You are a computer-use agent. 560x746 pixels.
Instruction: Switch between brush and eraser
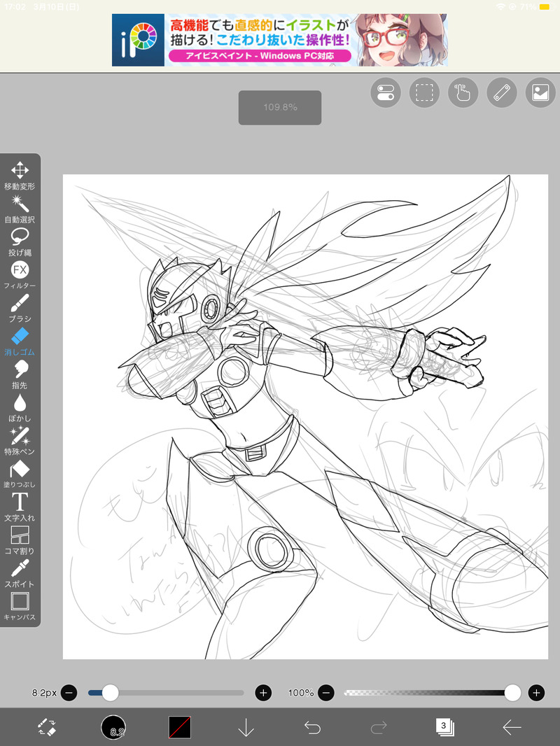[x=47, y=727]
